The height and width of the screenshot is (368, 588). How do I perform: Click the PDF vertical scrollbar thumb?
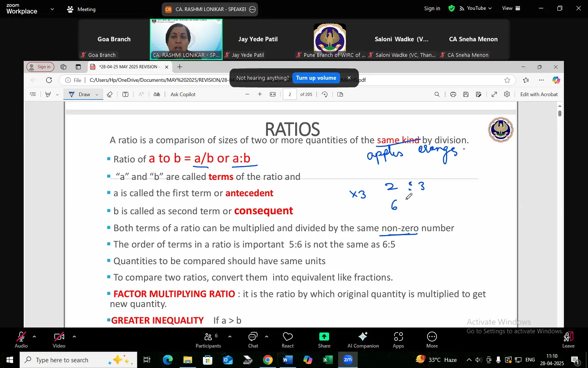point(560,113)
